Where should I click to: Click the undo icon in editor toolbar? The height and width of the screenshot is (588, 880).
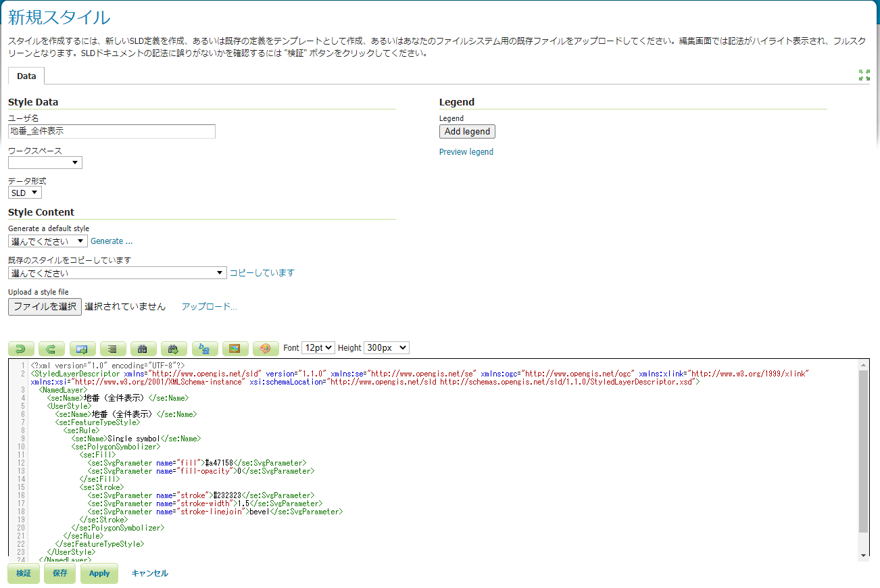tap(21, 349)
